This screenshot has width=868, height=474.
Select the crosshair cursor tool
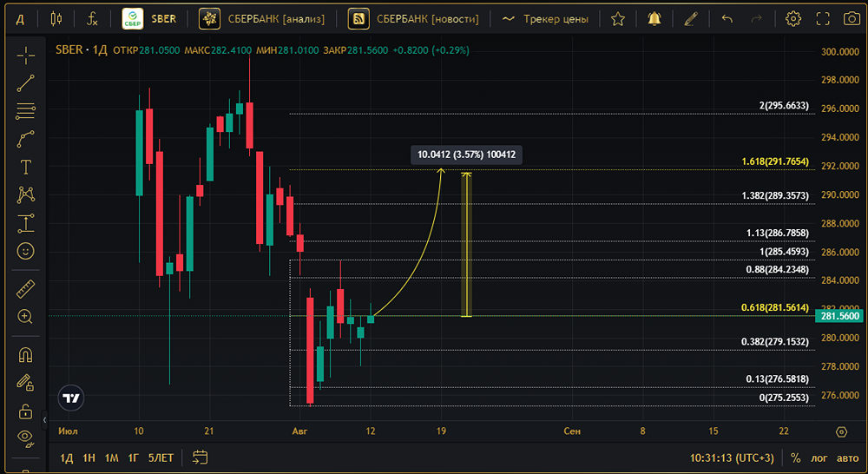(x=25, y=55)
